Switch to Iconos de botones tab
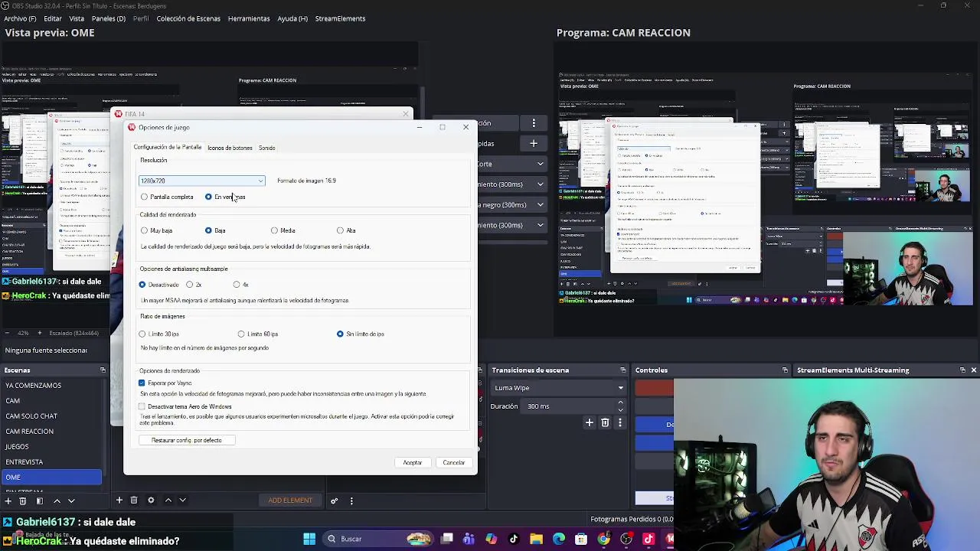The width and height of the screenshot is (980, 551). point(230,148)
